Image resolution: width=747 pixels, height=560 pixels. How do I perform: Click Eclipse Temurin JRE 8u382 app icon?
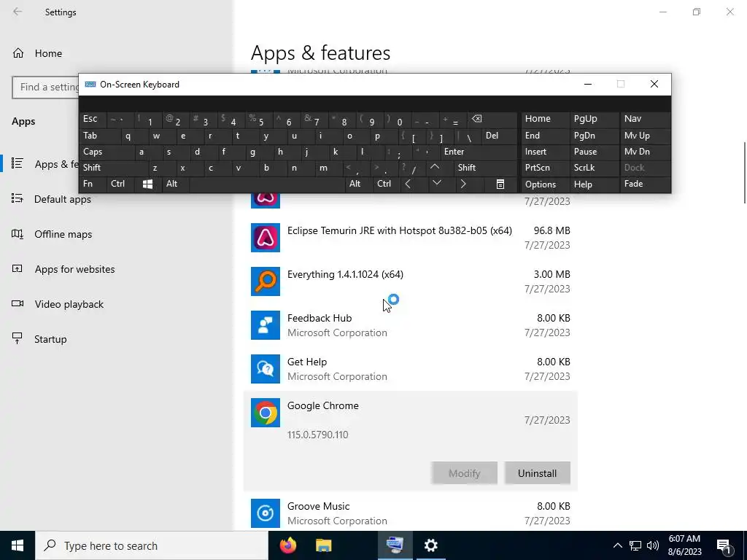[266, 238]
